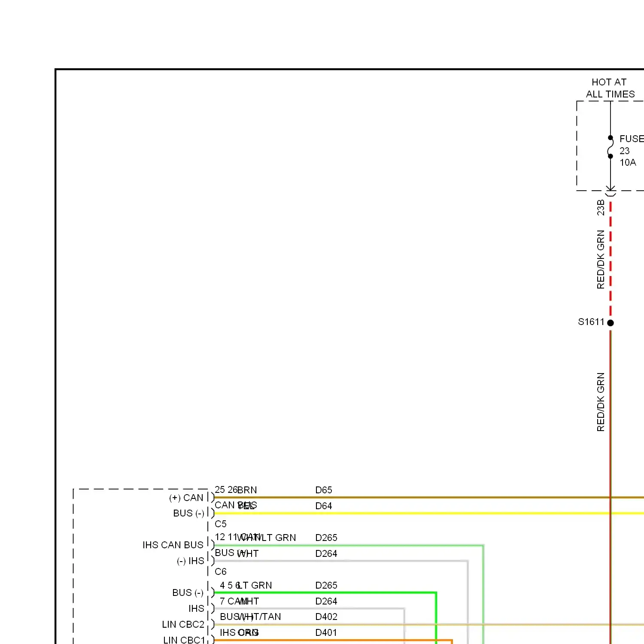Click the "S1611" splice label

click(591, 322)
